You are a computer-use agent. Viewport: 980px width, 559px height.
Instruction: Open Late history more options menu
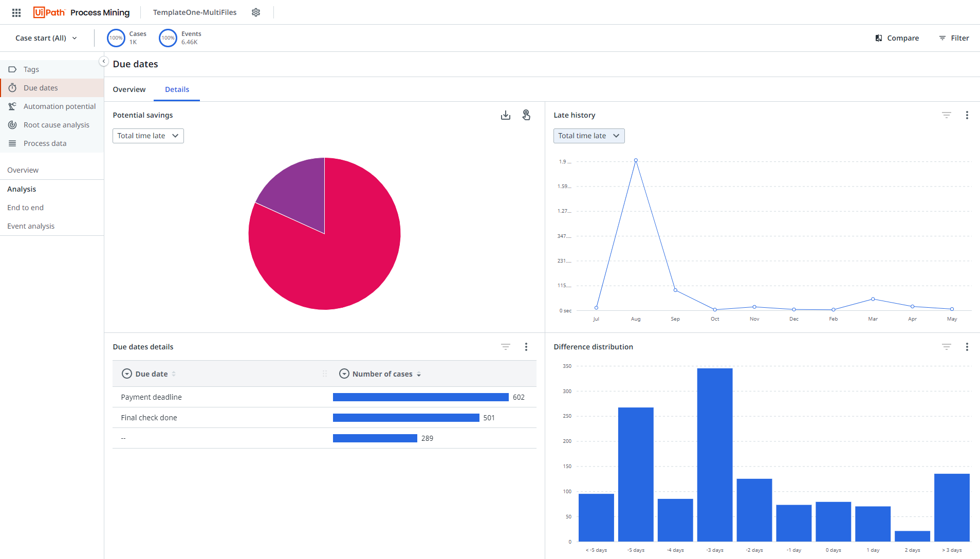point(967,115)
